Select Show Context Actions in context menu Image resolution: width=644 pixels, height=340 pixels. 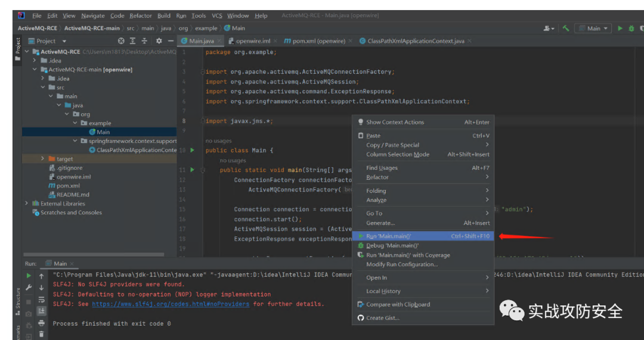(x=423, y=122)
